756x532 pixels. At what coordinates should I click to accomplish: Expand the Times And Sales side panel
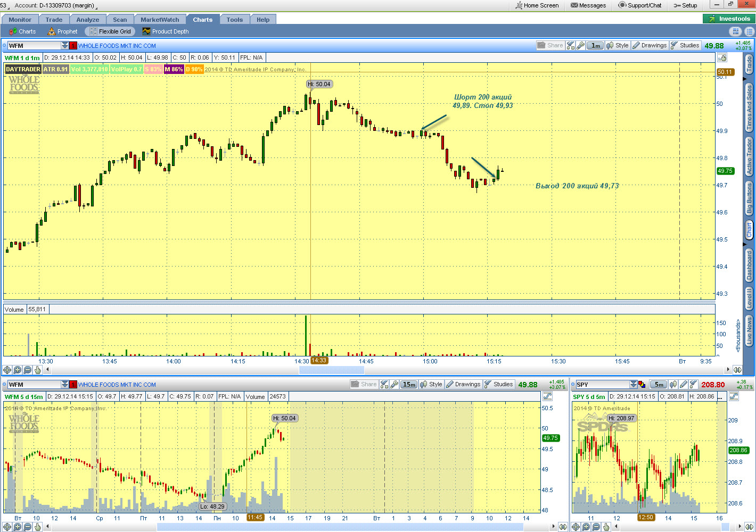point(749,107)
